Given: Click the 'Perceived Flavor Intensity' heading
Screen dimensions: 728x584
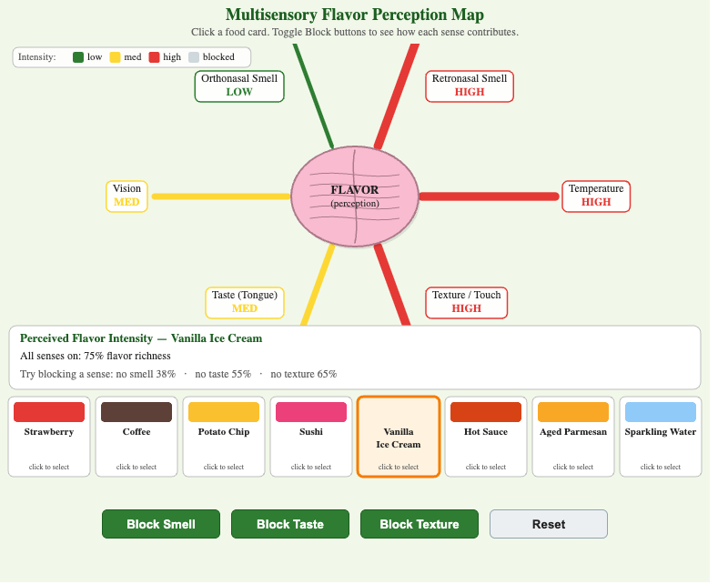Looking at the screenshot, I should [x=141, y=338].
